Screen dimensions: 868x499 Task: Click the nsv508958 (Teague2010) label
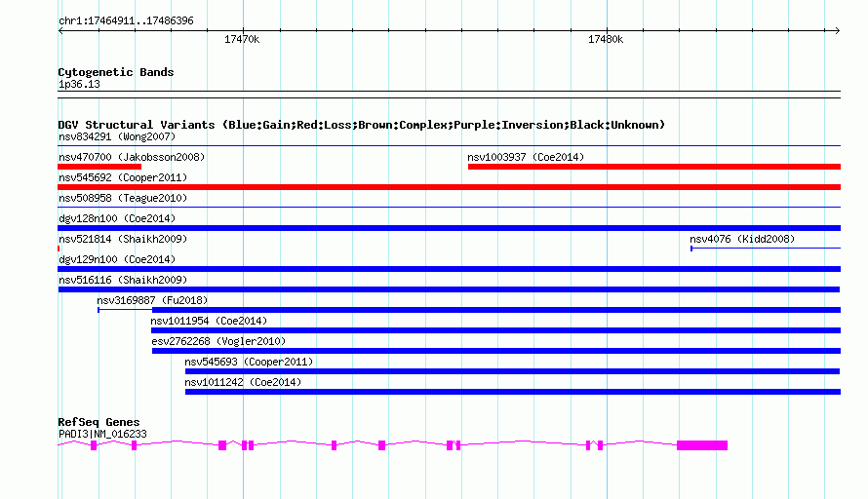[x=123, y=198]
